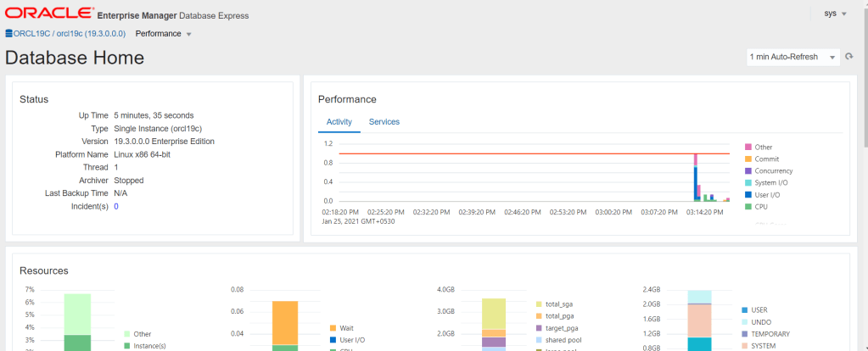Click the Incident(s) count link
This screenshot has height=351, width=868.
pos(116,207)
